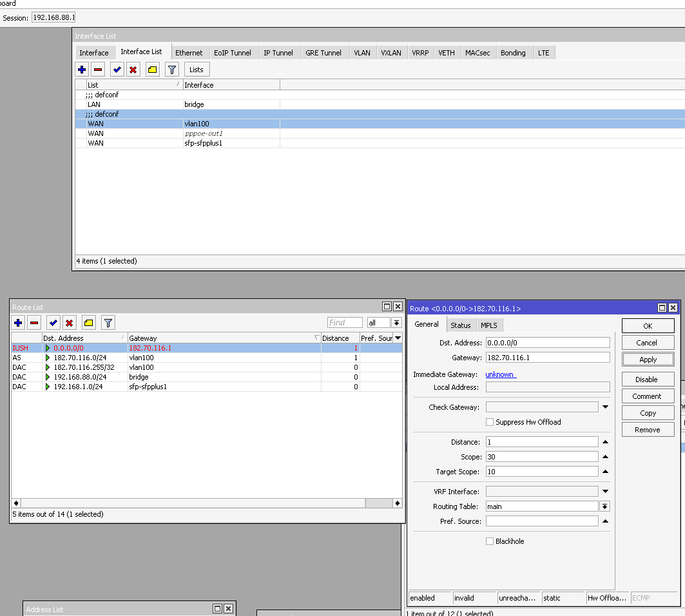Click the Gateway input field
The height and width of the screenshot is (616, 685).
[547, 358]
